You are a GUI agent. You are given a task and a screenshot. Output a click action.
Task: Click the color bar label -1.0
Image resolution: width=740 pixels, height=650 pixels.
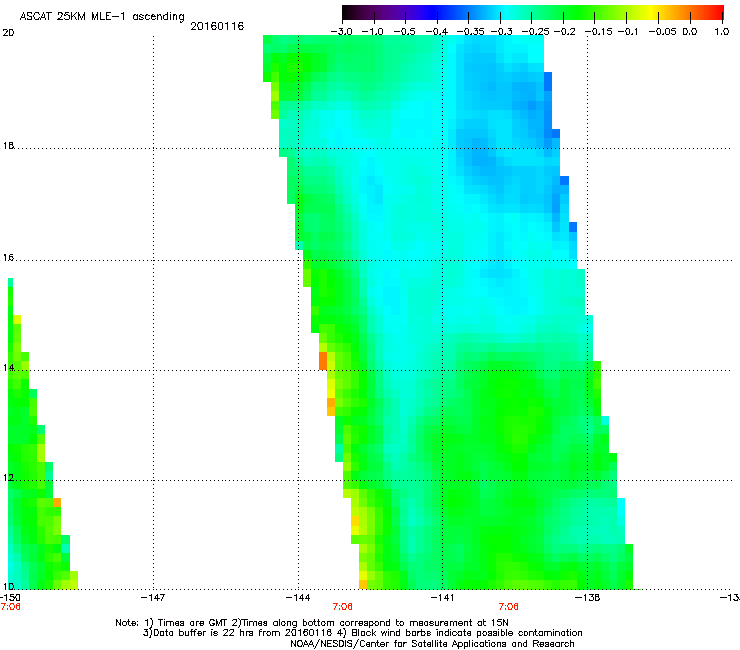373,32
